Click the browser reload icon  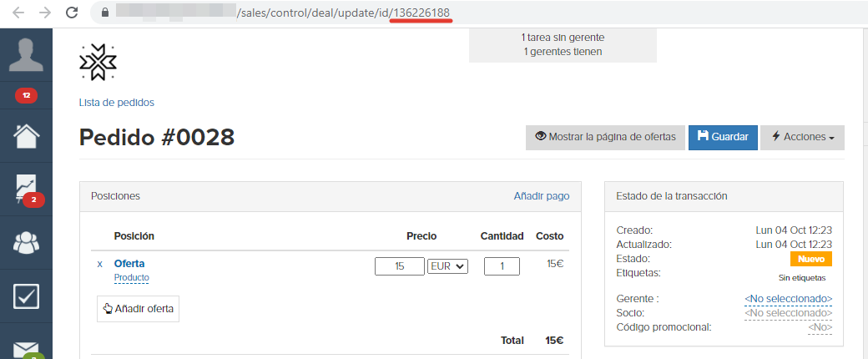[72, 13]
